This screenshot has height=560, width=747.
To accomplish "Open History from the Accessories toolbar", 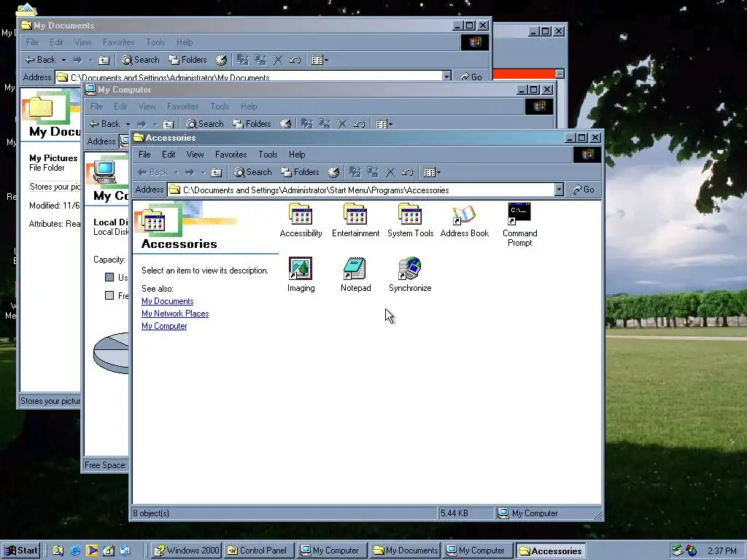I will pos(333,172).
